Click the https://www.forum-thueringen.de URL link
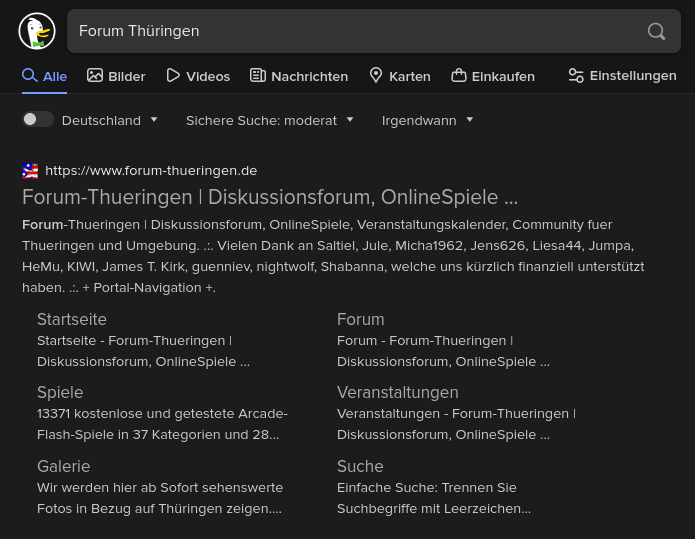 (x=151, y=171)
